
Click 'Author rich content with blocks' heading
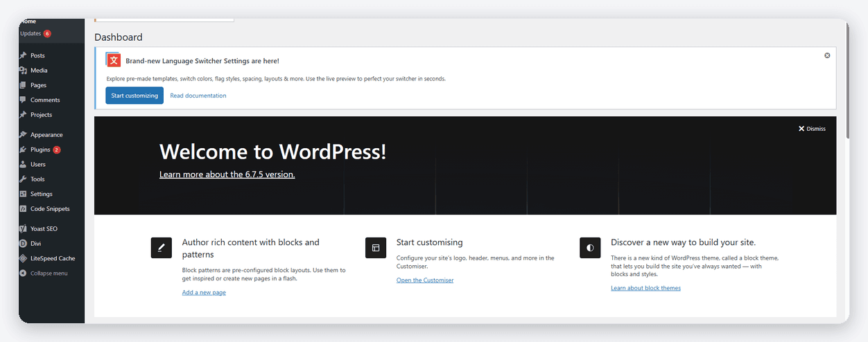[x=251, y=248]
